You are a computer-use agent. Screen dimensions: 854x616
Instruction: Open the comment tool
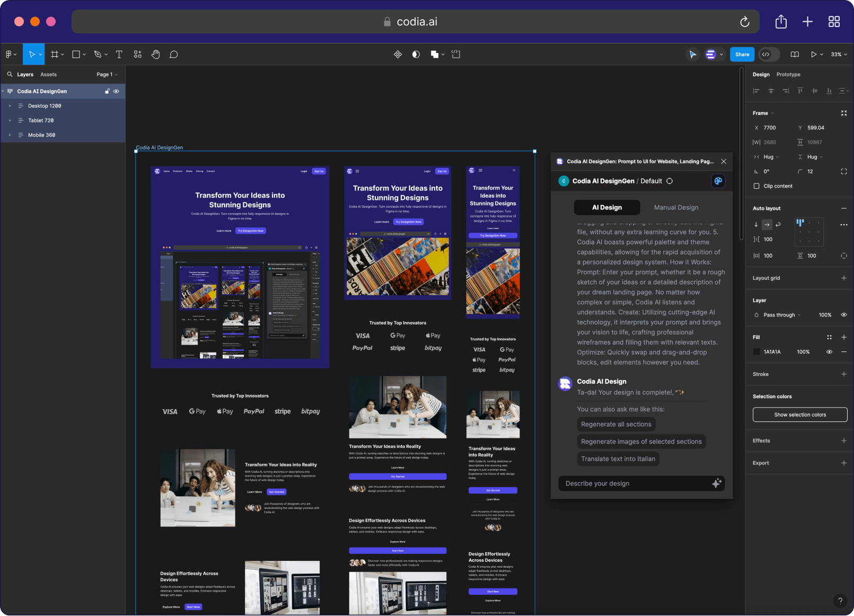point(173,54)
